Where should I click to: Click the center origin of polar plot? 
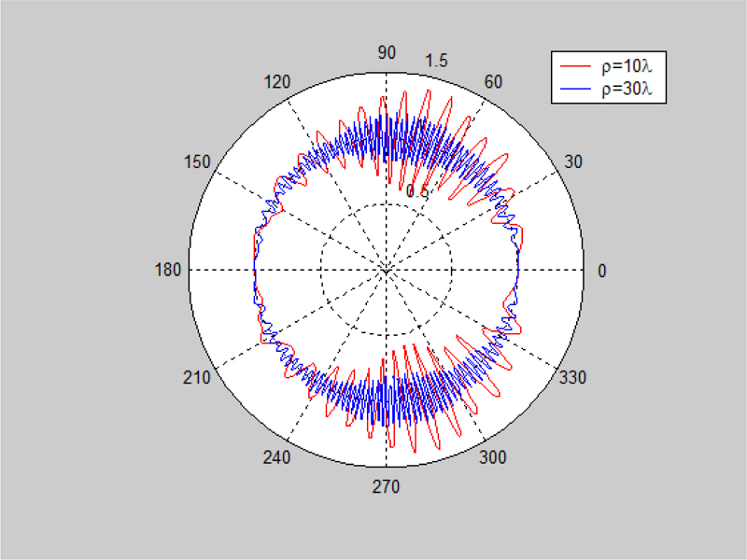click(x=387, y=271)
